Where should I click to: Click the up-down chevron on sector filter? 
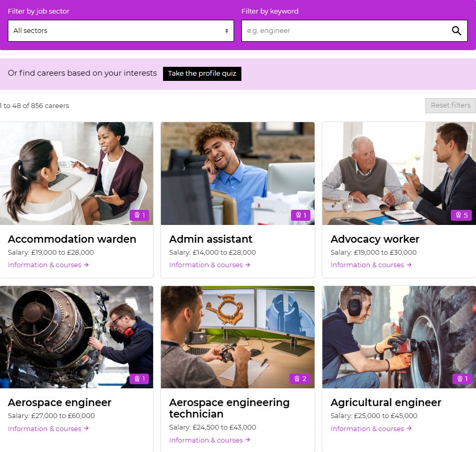[x=228, y=30]
